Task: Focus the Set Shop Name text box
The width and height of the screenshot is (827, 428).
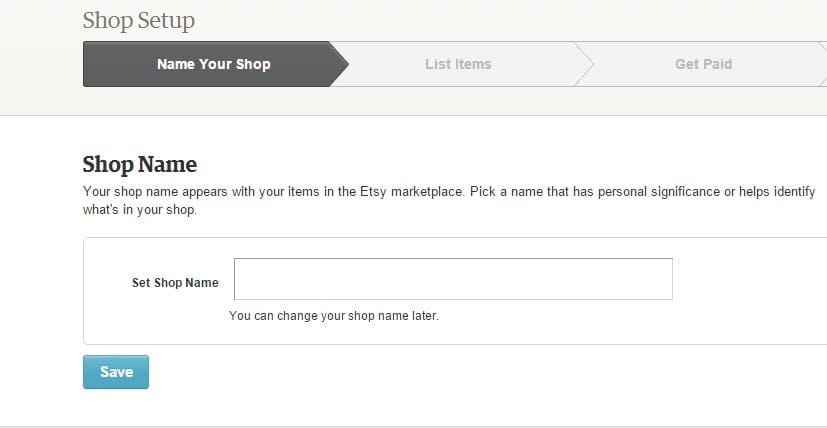Action: (453, 279)
